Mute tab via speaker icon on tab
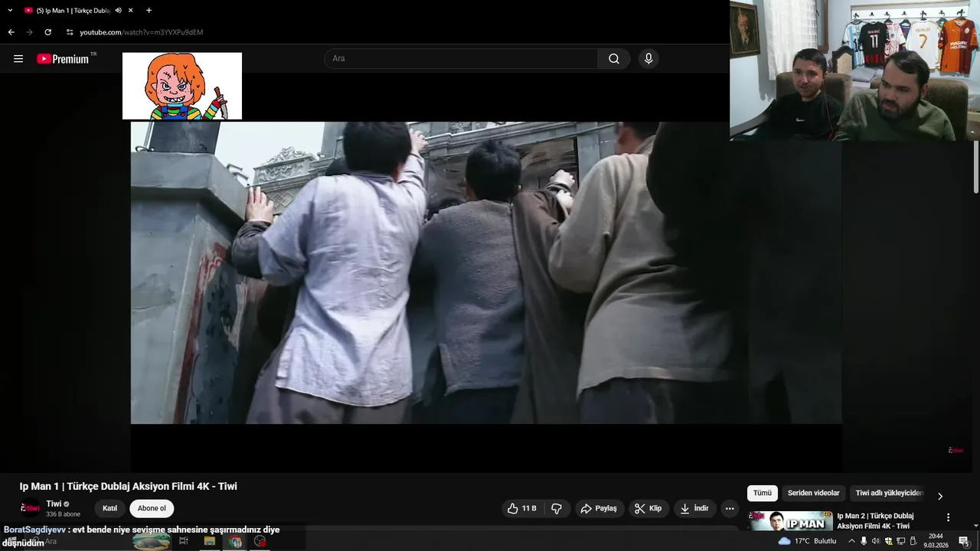The height and width of the screenshot is (551, 980). pos(118,11)
